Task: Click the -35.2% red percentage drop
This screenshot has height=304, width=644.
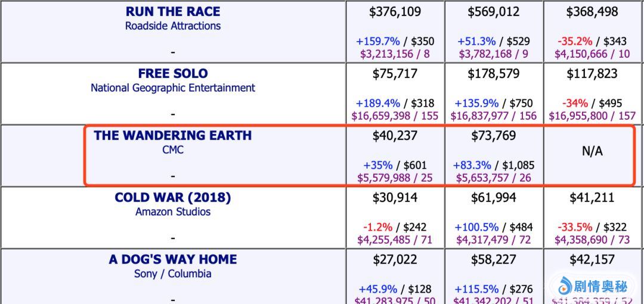Action: coord(575,42)
